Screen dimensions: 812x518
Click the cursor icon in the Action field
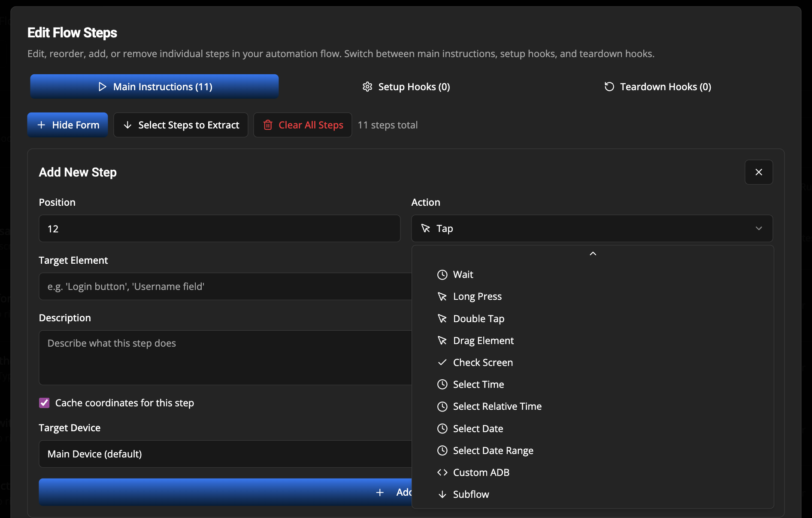[425, 229]
